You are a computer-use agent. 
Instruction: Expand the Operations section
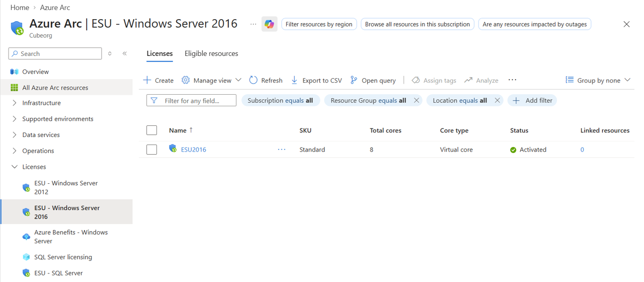tap(14, 151)
